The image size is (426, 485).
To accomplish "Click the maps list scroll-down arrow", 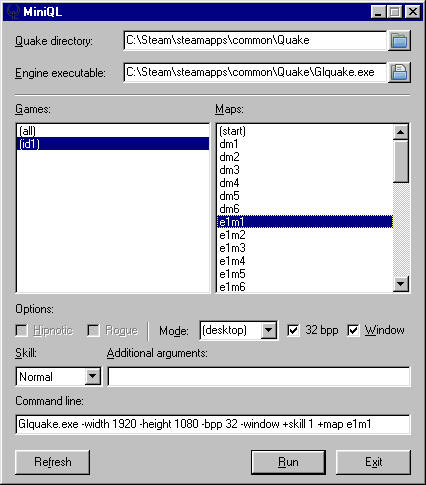I will pyautogui.click(x=401, y=284).
